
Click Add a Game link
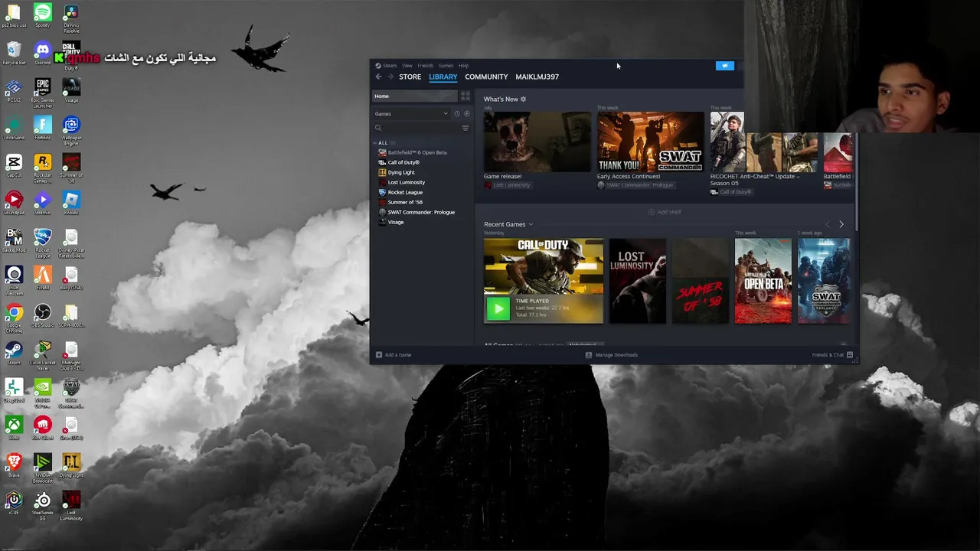coord(398,355)
